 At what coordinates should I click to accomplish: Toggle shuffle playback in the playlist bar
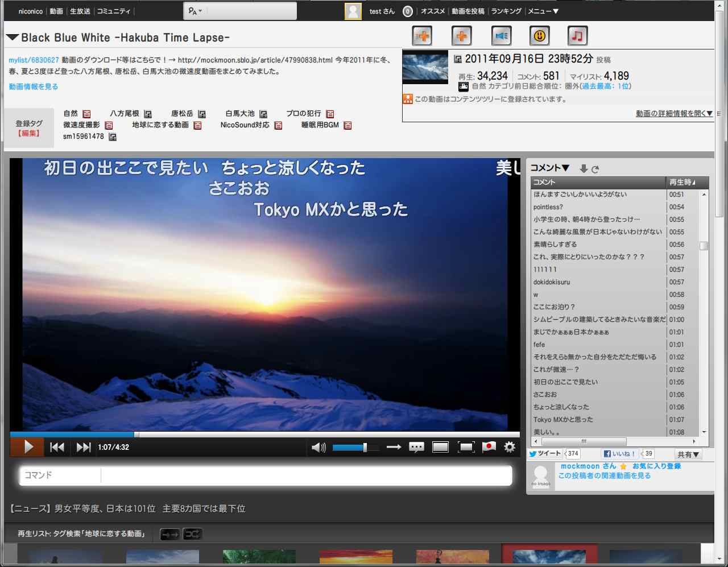[192, 534]
